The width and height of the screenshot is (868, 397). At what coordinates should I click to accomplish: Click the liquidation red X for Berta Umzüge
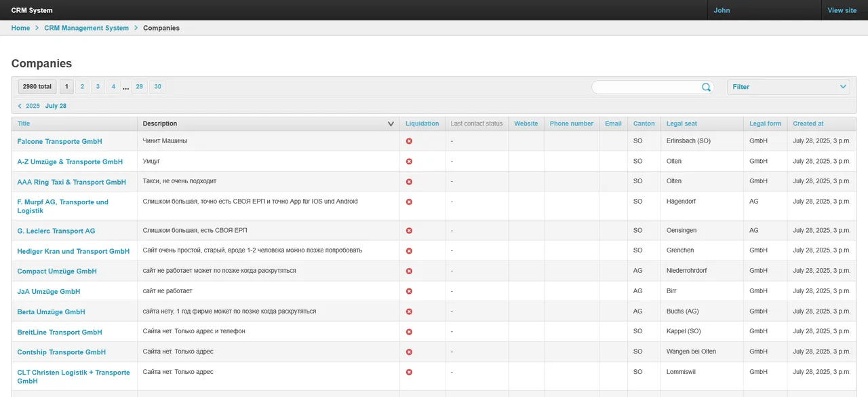409,311
